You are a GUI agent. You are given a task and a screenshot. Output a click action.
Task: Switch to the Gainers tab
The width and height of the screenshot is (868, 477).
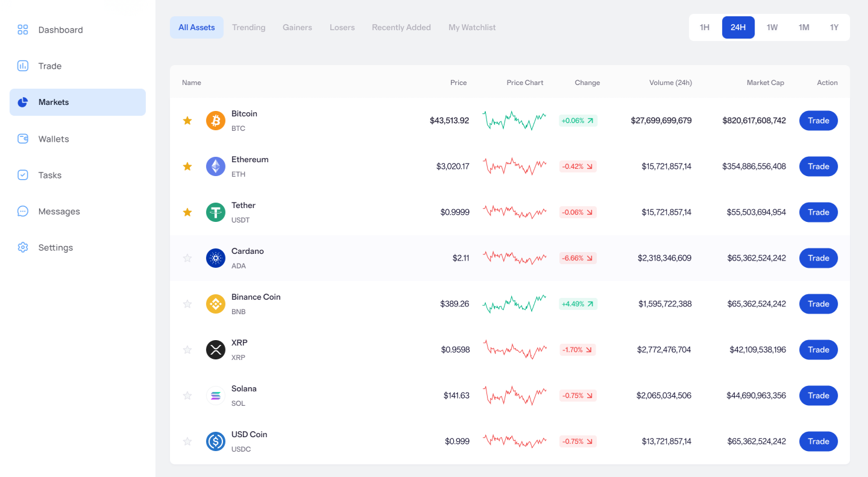[297, 27]
